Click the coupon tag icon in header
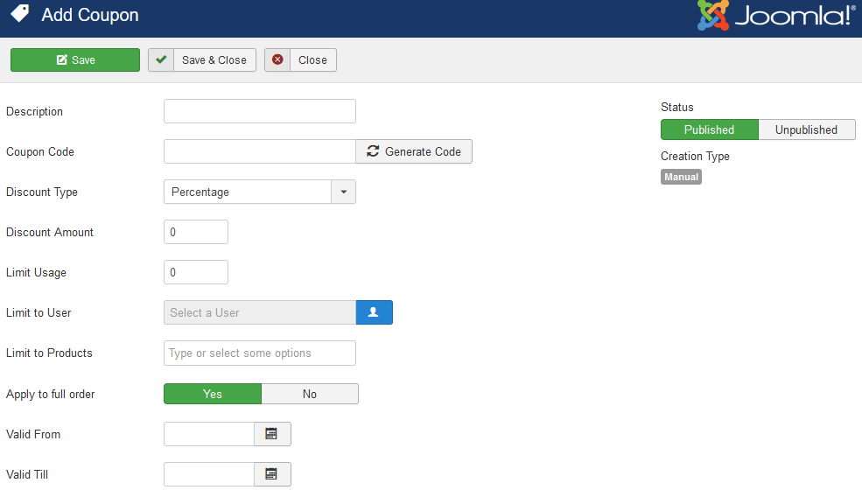Image resolution: width=862 pixels, height=504 pixels. tap(20, 13)
